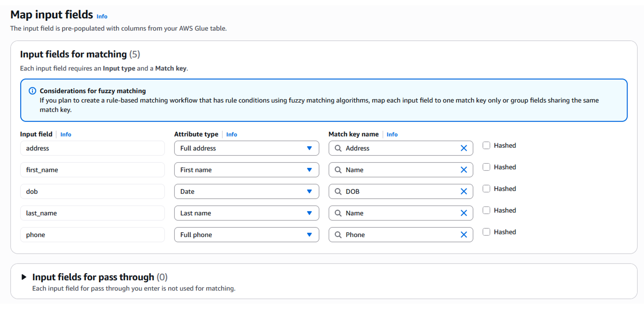Open Info for Attribute type
Viewport: 644px width, 309px height.
click(231, 134)
